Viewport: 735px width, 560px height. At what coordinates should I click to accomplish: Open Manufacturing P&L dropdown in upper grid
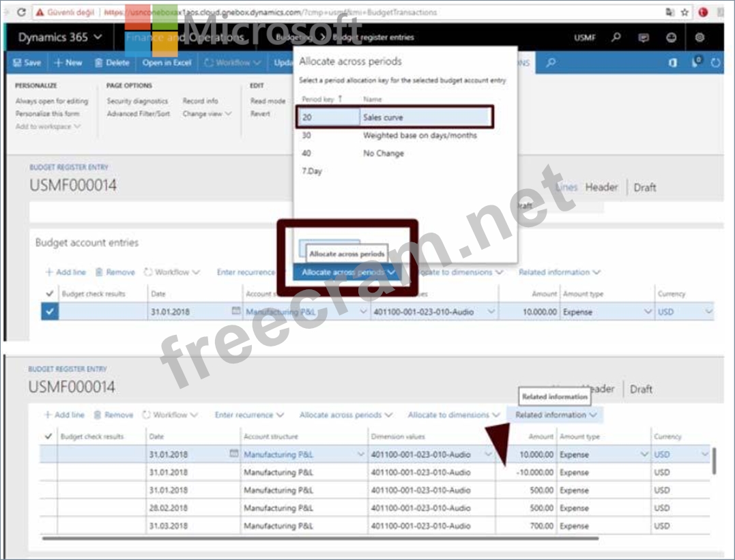[363, 312]
